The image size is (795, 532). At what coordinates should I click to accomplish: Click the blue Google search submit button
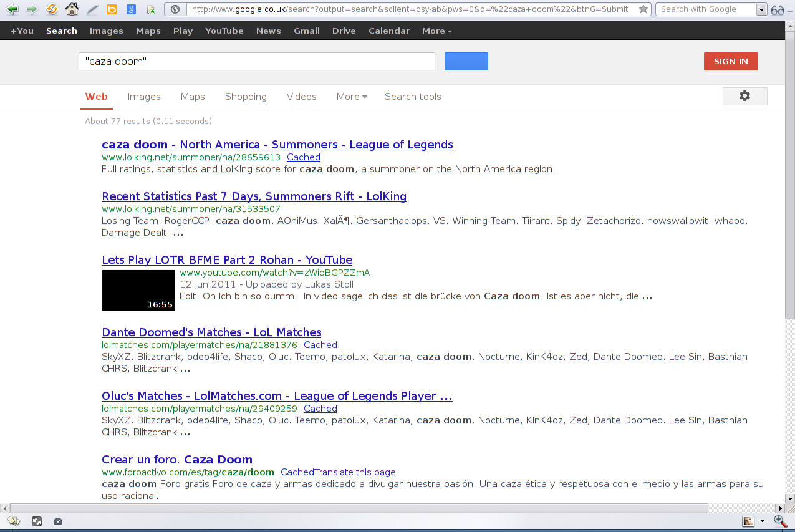point(466,61)
